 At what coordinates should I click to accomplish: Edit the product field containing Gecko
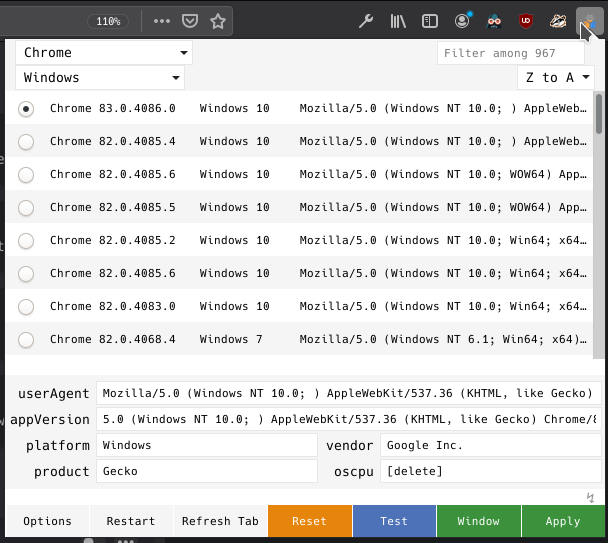(x=207, y=471)
